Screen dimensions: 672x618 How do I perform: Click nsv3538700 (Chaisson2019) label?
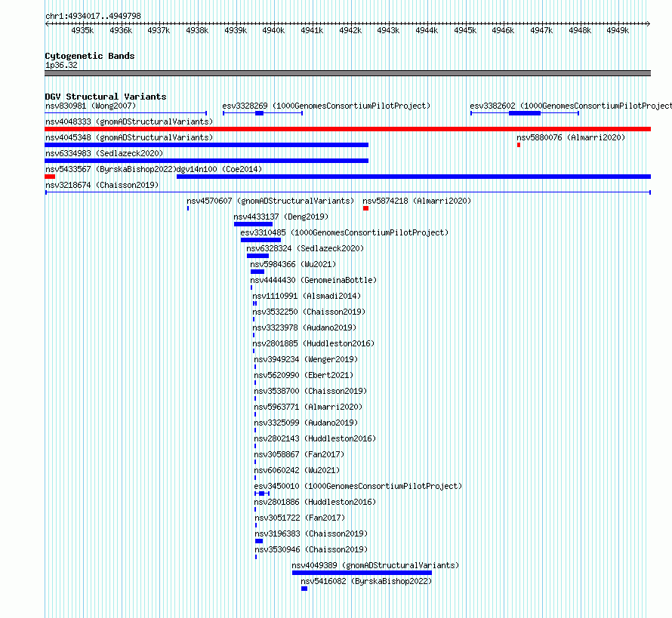coord(310,391)
